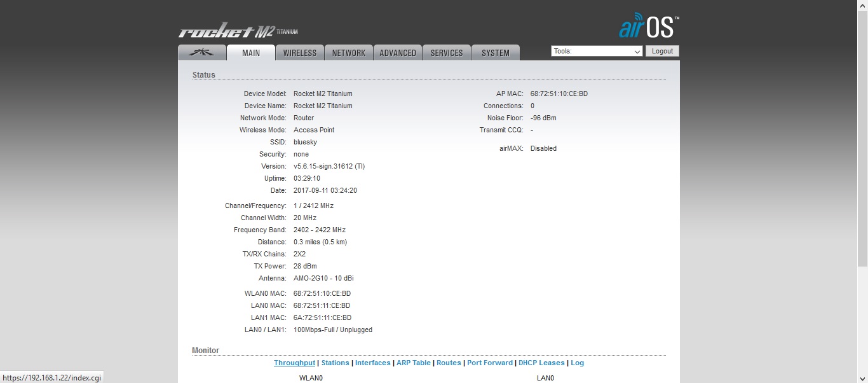Click the Distance value 0.3 miles (0.5 km)
The image size is (868, 383).
pos(320,242)
